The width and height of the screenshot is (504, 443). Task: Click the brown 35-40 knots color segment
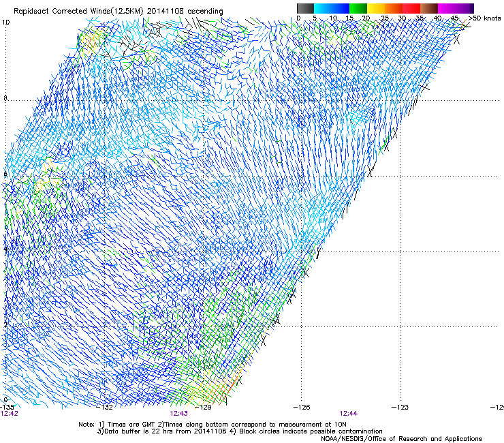click(x=429, y=8)
